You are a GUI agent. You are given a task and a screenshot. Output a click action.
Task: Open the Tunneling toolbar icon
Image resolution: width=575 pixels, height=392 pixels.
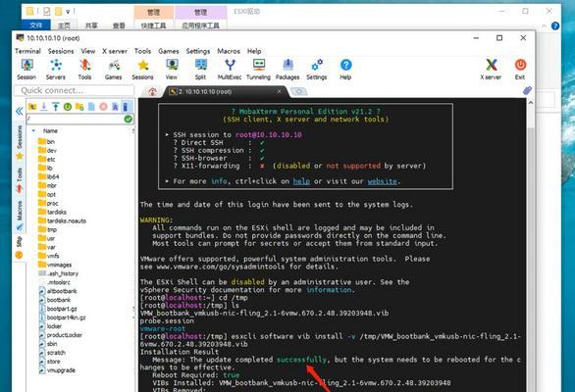pos(258,70)
